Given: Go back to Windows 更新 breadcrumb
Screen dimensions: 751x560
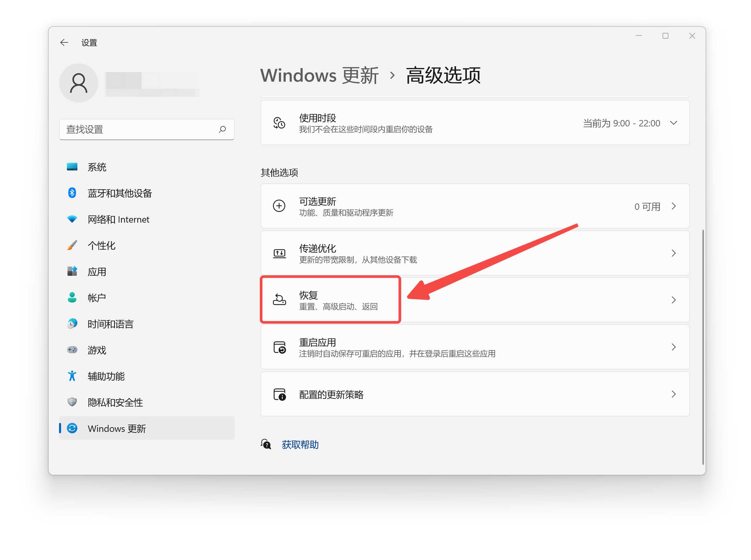Looking at the screenshot, I should coord(319,75).
